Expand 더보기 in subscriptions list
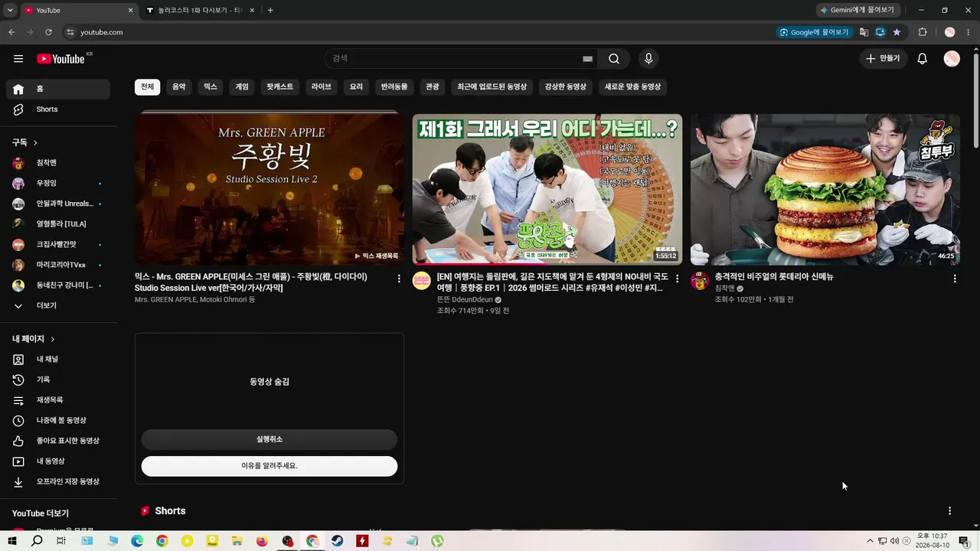 tap(58, 305)
